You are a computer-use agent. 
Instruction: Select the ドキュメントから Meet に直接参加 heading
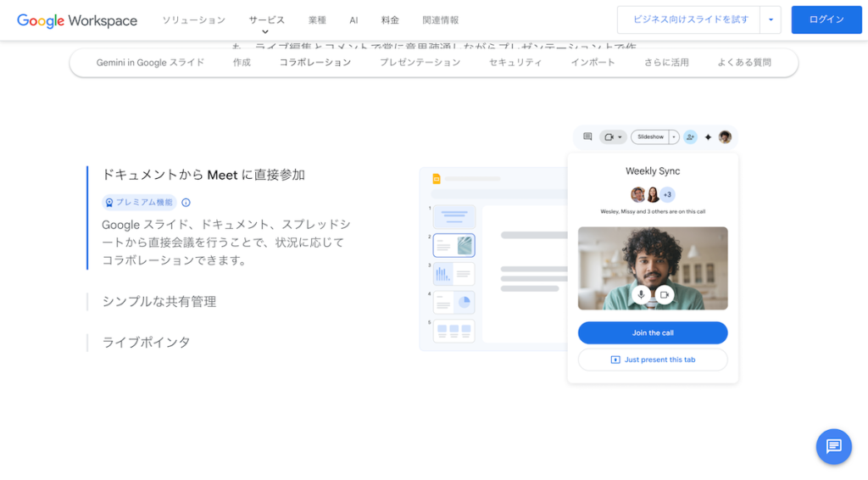203,175
